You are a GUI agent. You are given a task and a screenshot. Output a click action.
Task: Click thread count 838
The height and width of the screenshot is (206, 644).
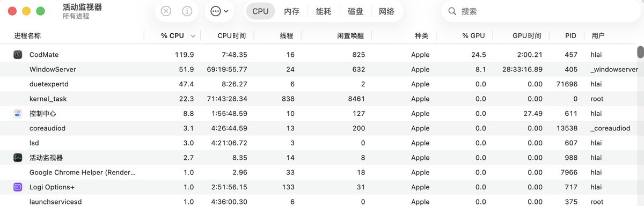(288, 99)
